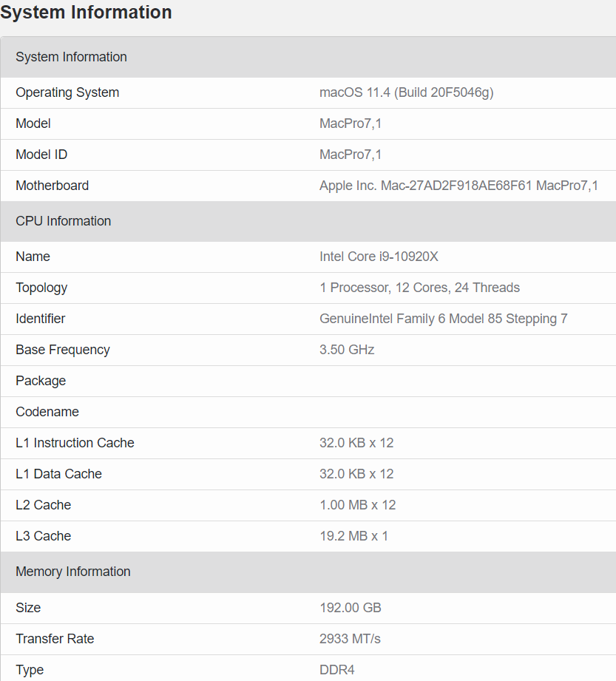
Task: Click the System Information page heading
Action: tap(86, 13)
